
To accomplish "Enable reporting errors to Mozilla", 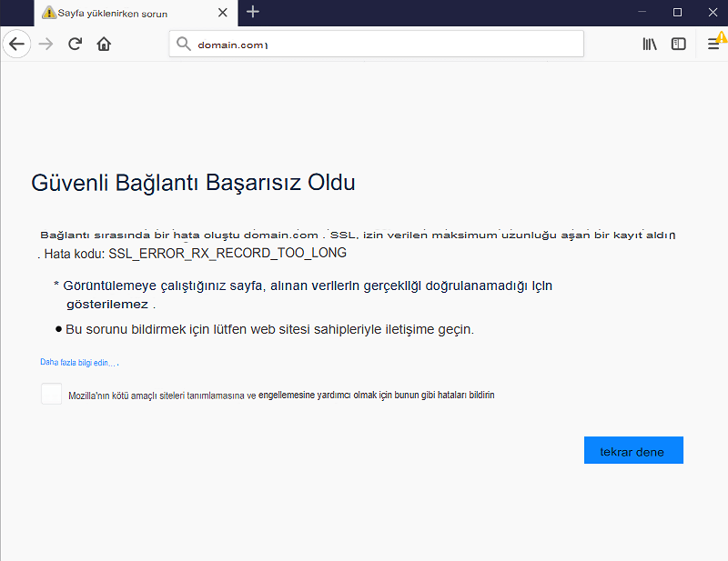I will coord(51,394).
